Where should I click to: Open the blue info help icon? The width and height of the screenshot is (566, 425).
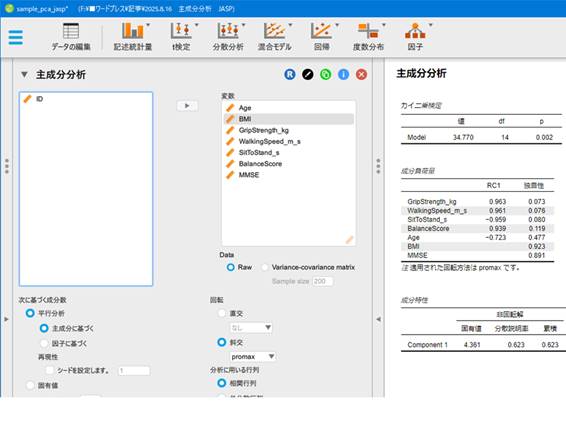tap(344, 74)
